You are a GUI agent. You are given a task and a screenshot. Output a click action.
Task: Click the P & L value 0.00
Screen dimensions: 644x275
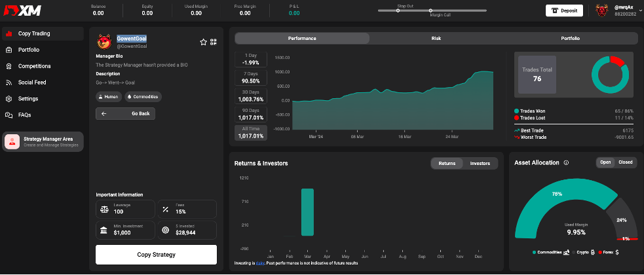pyautogui.click(x=294, y=13)
